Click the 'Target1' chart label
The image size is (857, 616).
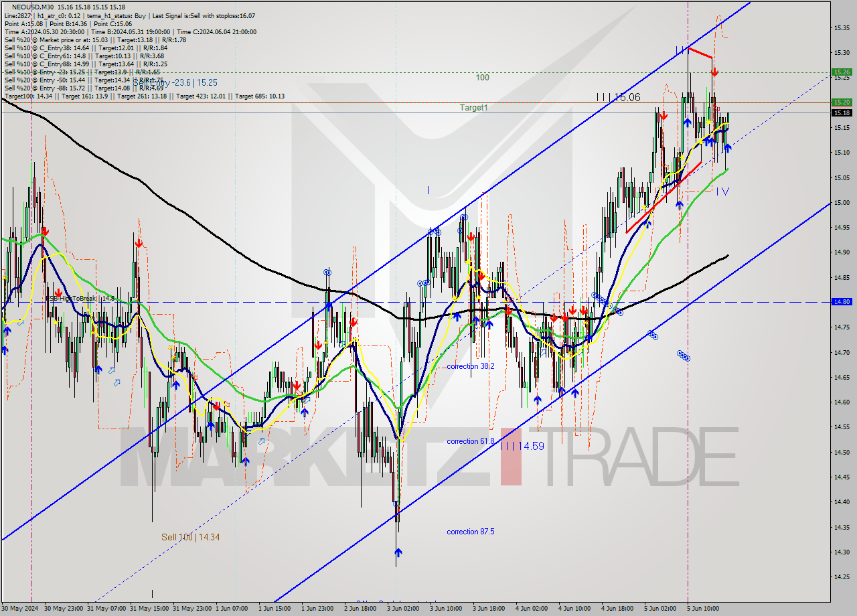tap(473, 108)
